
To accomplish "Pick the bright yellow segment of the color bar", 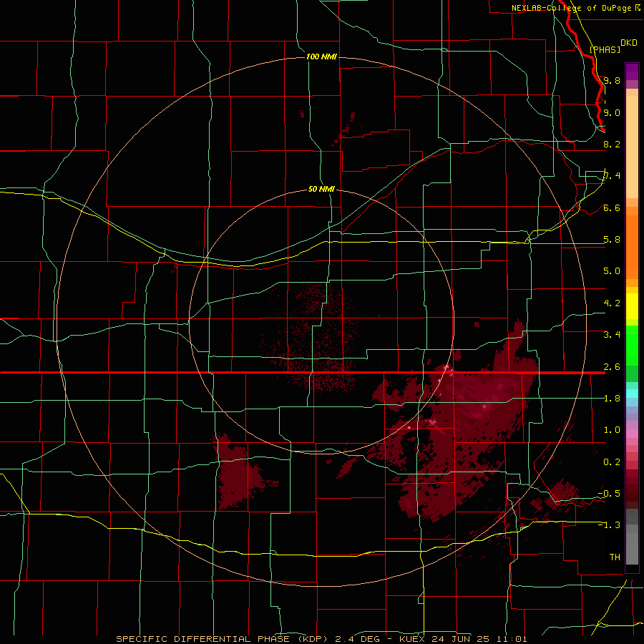I will point(632,306).
